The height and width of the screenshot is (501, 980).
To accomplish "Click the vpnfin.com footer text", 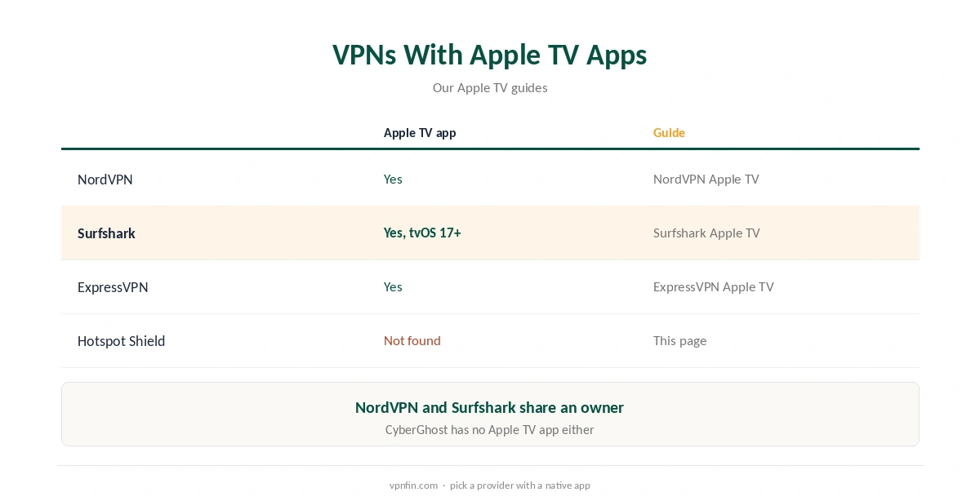I will [413, 485].
